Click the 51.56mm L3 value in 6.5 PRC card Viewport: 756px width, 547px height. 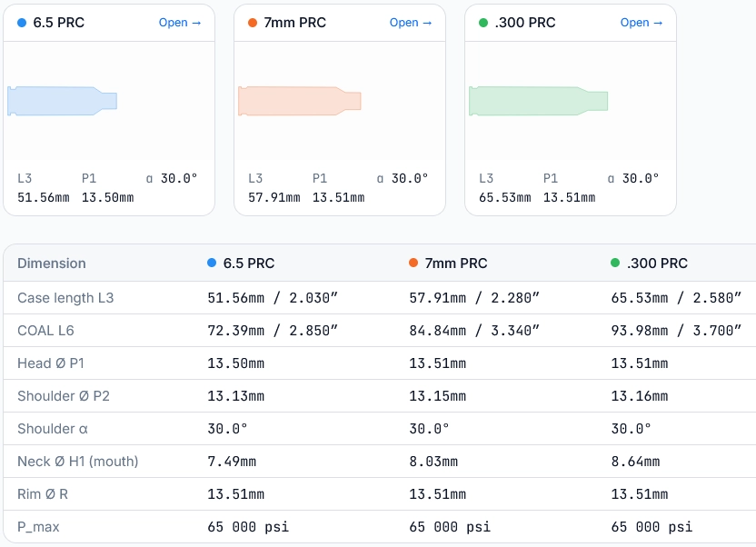click(44, 197)
